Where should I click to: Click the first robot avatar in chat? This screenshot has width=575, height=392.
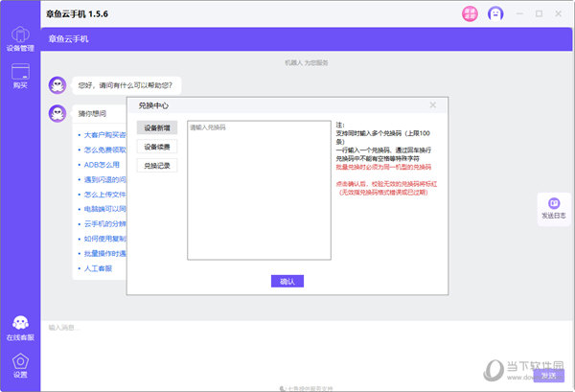click(x=57, y=85)
